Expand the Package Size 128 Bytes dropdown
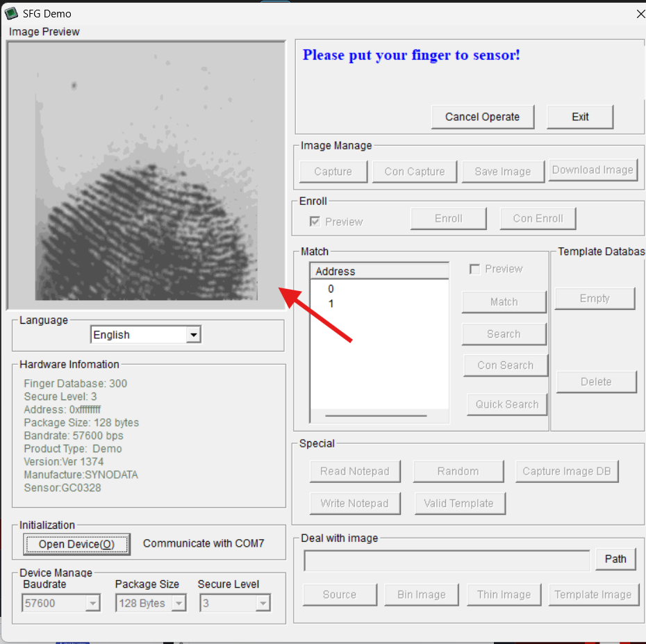Screen dimensions: 646x644 pos(179,604)
